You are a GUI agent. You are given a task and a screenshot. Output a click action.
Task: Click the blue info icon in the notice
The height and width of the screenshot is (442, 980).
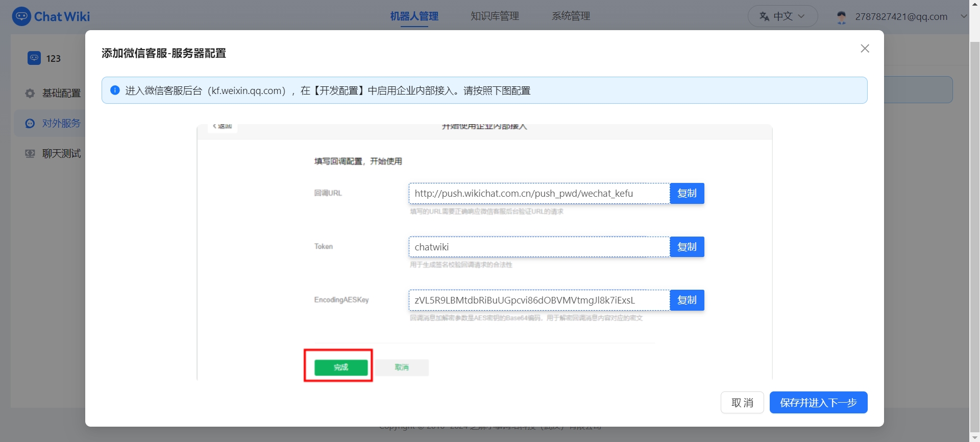[x=115, y=90]
